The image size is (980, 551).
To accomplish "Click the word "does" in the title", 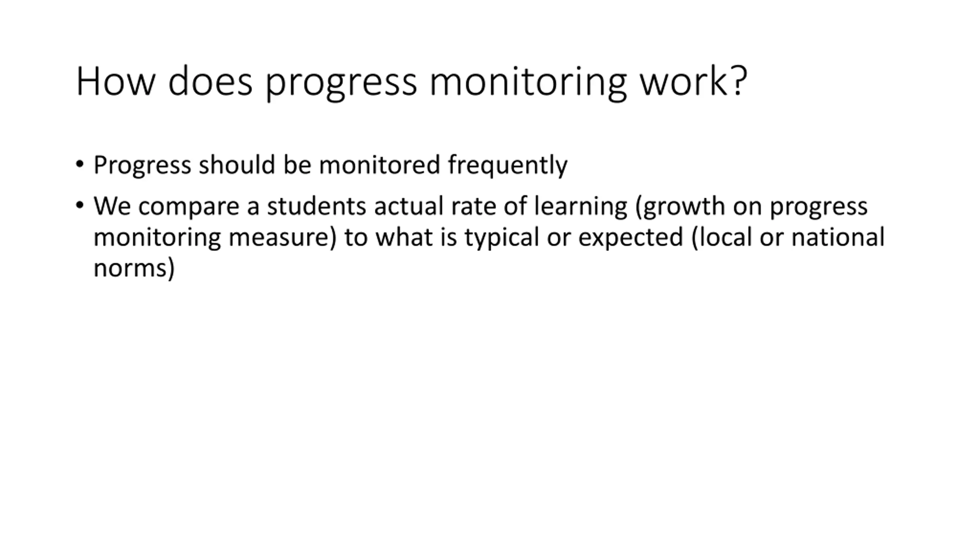I will [x=210, y=82].
